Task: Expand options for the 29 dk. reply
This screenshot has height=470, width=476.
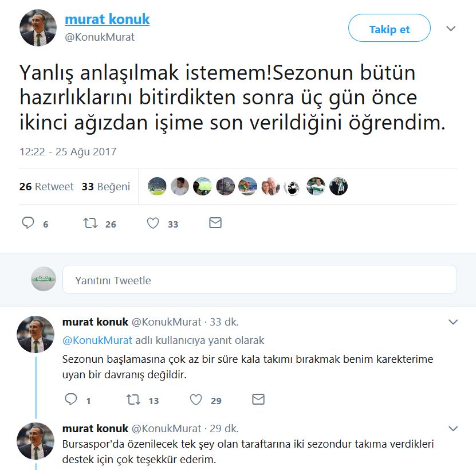Action: coord(453,429)
